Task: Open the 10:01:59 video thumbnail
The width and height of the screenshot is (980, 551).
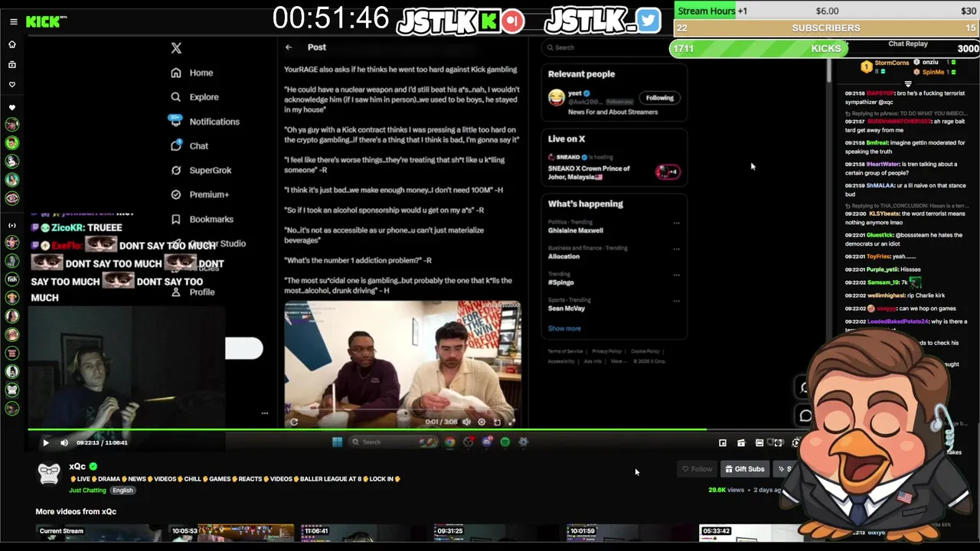Action: pyautogui.click(x=629, y=533)
